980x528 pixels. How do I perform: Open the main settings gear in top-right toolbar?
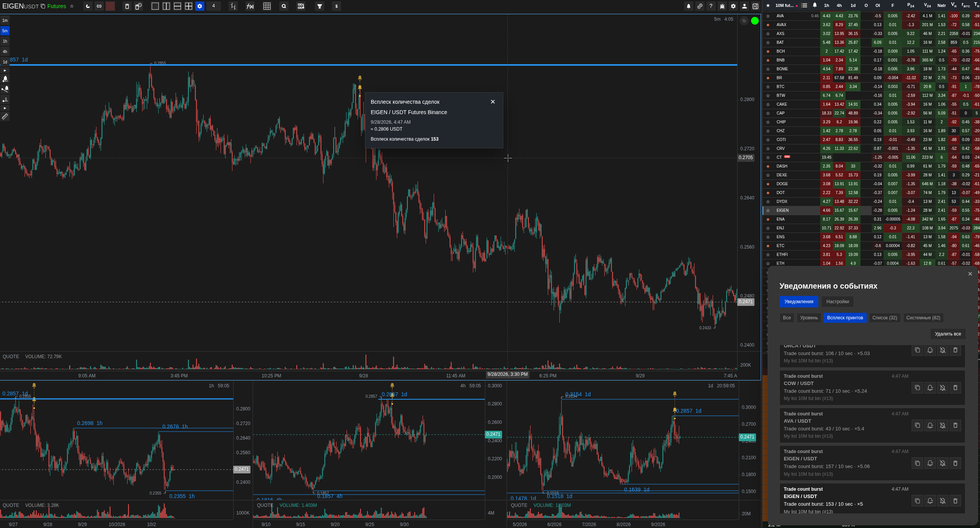click(x=733, y=6)
